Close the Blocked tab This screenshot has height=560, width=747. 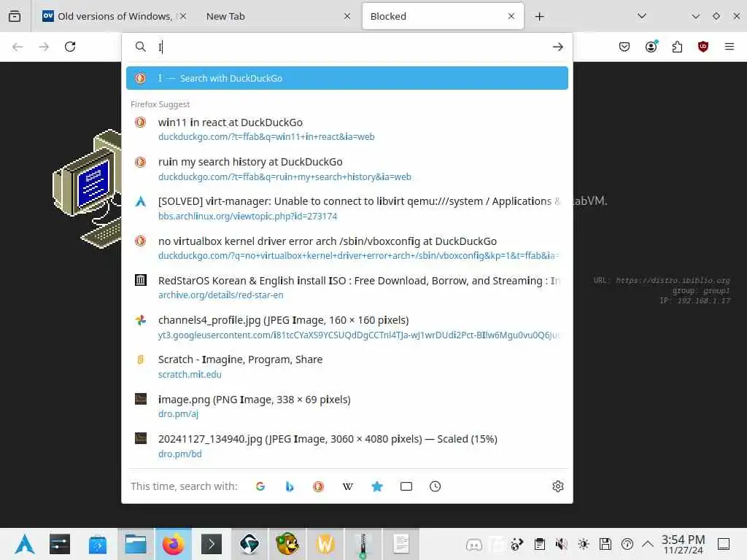[x=511, y=16]
